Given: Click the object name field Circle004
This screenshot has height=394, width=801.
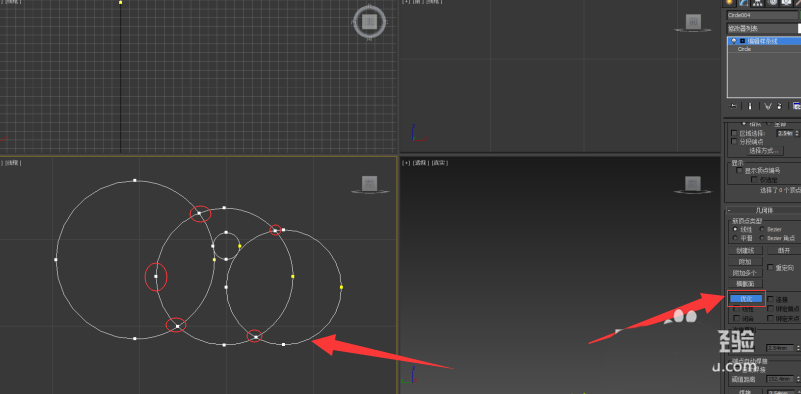Looking at the screenshot, I should [762, 15].
